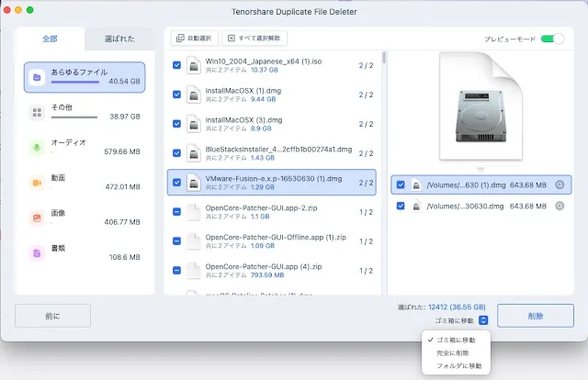Click the その他 category grid icon
The image size is (588, 380).
[x=37, y=112]
